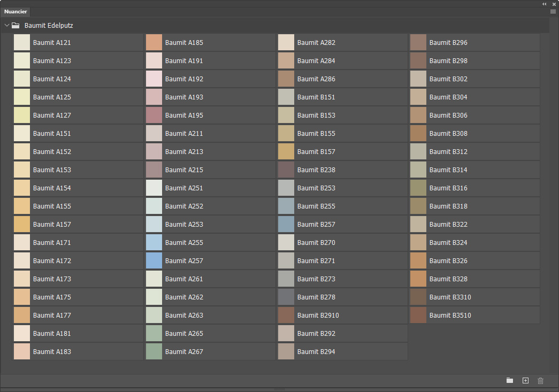Click the Baumit A191 label
Viewport: 559px width, 392px height.
point(184,60)
